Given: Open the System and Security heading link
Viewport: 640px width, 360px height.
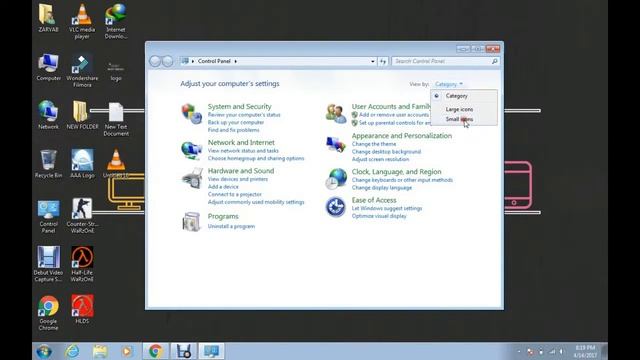Looking at the screenshot, I should coord(239,107).
